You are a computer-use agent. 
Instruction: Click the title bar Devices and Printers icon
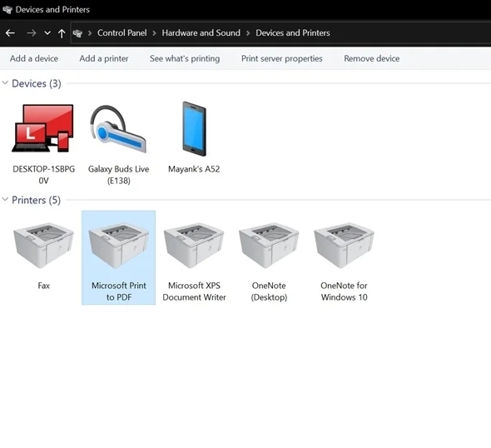pyautogui.click(x=7, y=10)
